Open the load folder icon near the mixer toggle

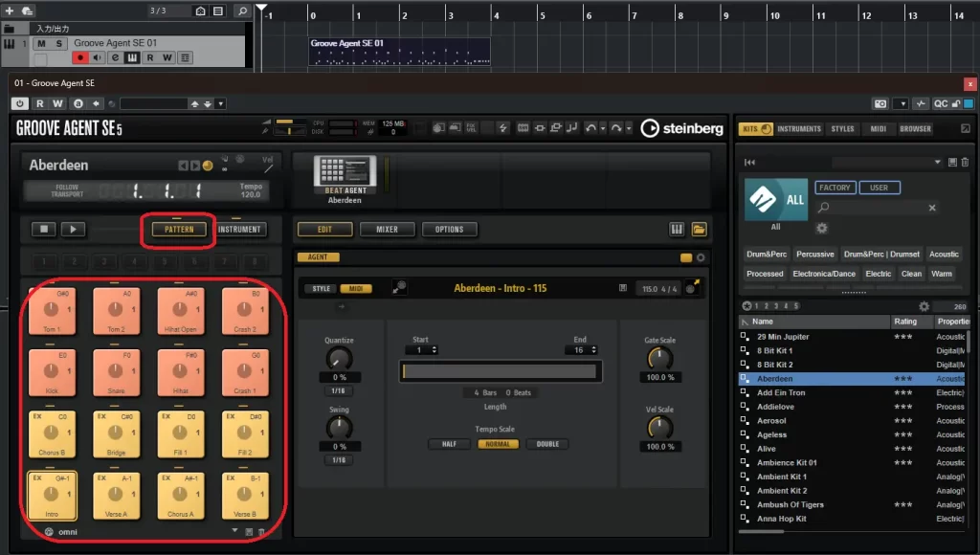tap(699, 229)
